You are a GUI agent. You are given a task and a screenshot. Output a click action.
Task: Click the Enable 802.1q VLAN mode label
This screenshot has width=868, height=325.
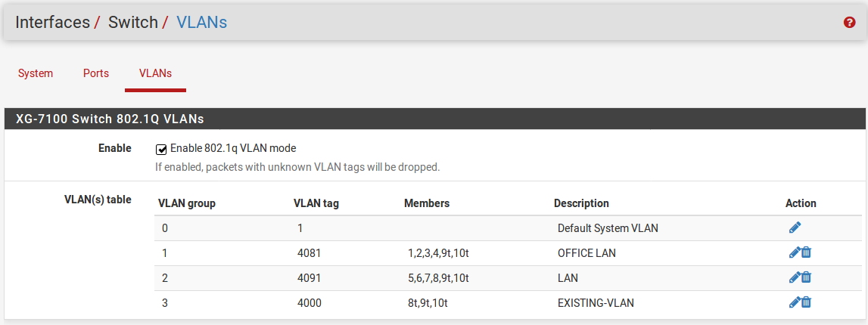click(x=232, y=148)
